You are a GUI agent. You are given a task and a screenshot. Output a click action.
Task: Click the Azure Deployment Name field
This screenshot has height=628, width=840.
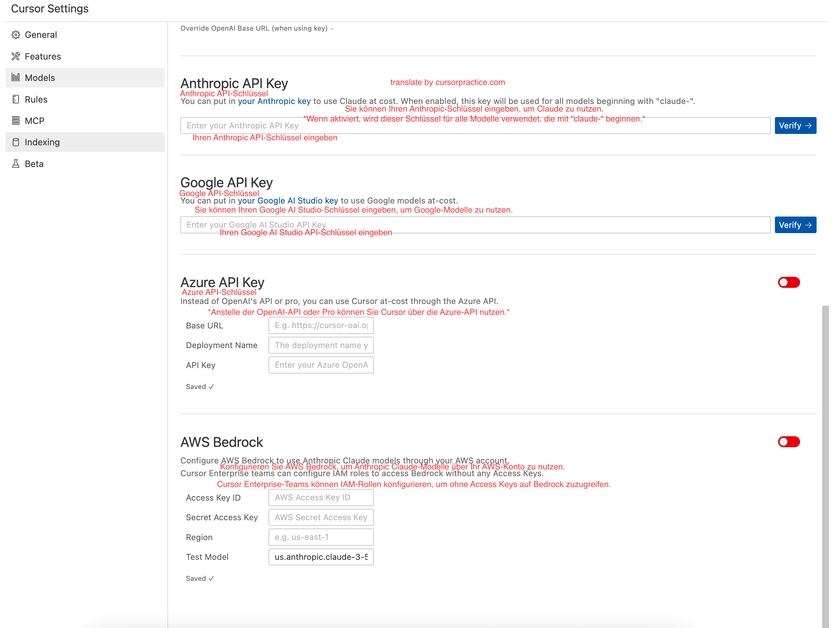pos(321,345)
